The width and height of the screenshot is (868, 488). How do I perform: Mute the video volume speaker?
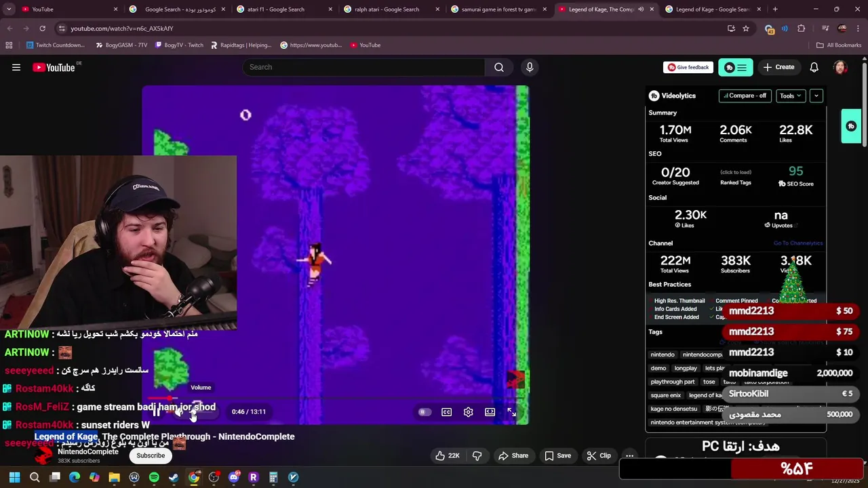[x=179, y=411]
